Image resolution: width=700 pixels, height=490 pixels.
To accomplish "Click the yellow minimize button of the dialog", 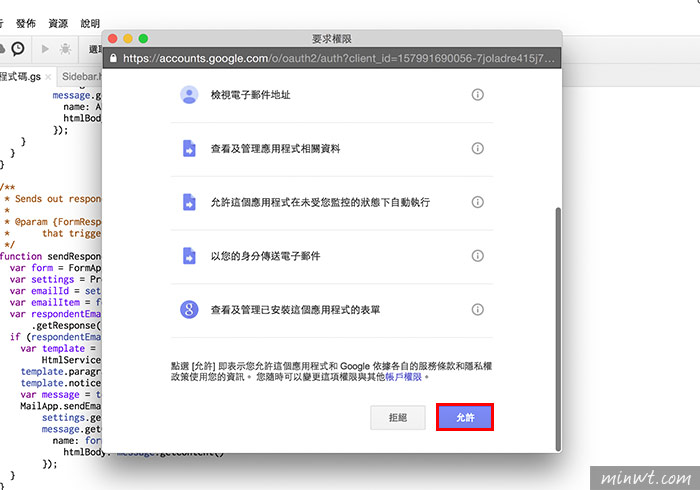I will [128, 39].
